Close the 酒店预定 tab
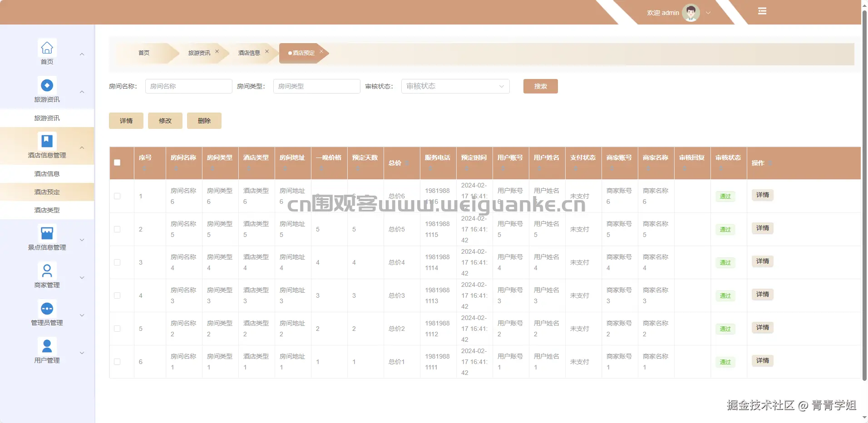This screenshot has height=423, width=868. (x=321, y=51)
